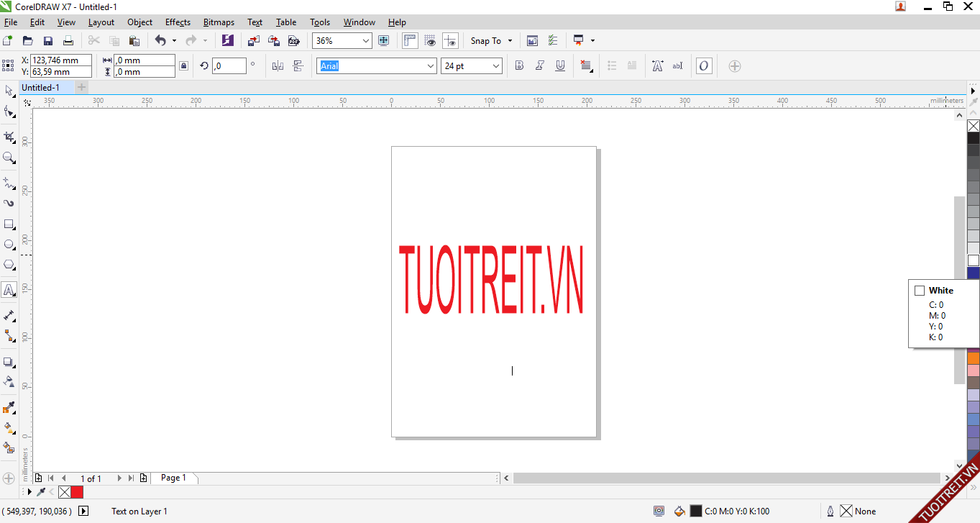Click the Publish to PDF icon
This screenshot has height=523, width=980.
293,41
